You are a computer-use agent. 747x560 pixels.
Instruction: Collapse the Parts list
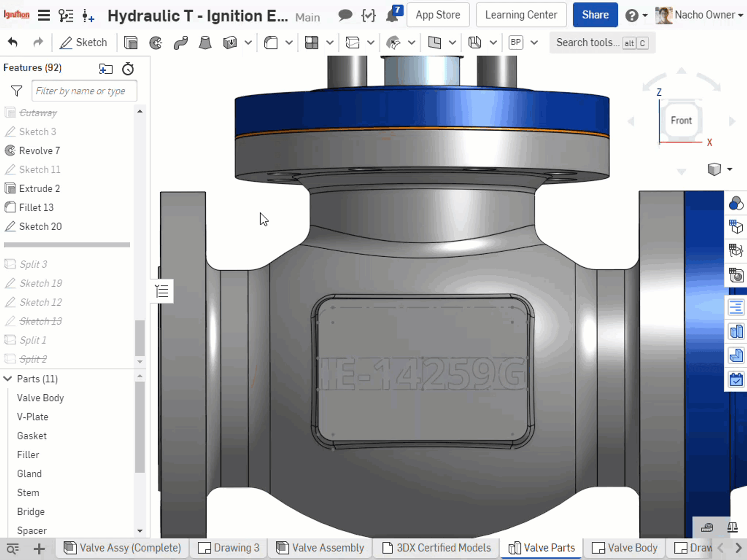pyautogui.click(x=8, y=379)
